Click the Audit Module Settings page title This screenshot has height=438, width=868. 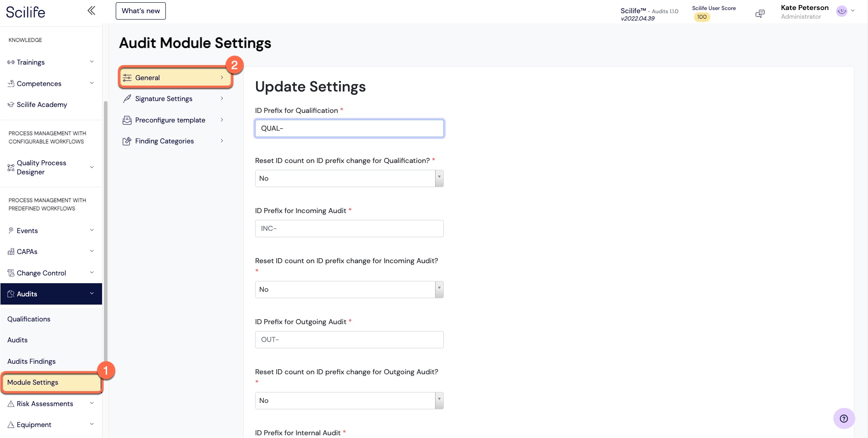pos(195,43)
